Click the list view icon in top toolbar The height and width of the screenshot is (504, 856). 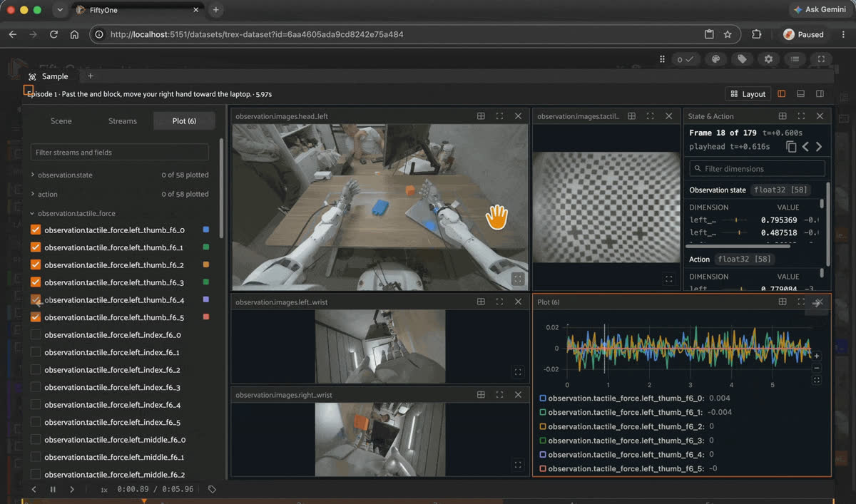795,59
